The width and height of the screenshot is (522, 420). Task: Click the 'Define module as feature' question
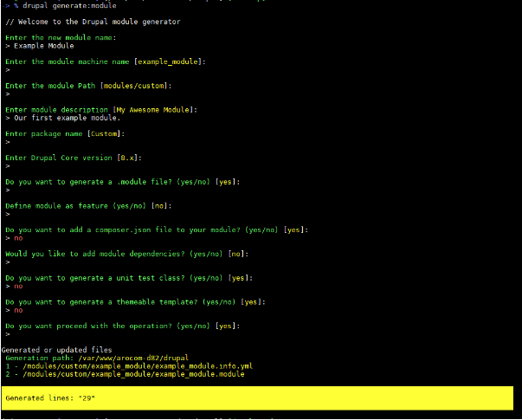click(87, 206)
